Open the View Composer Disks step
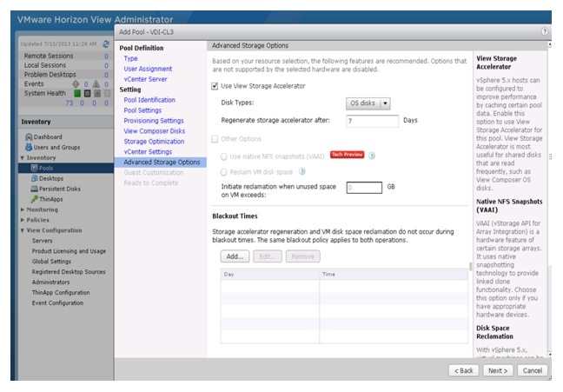Viewport: 563px width, 392px height. pyautogui.click(x=155, y=131)
